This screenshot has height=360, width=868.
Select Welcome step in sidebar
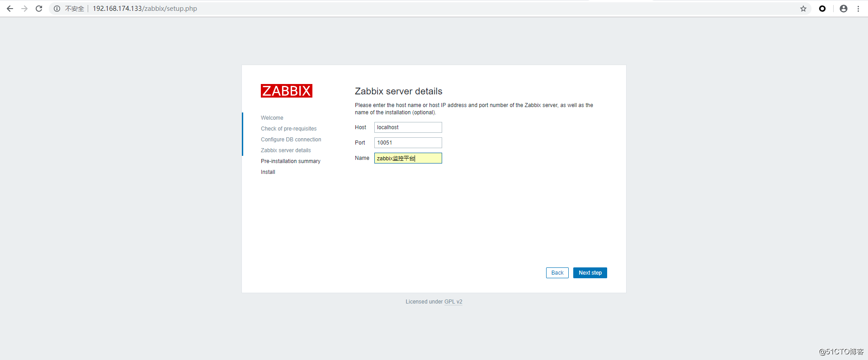pos(272,118)
